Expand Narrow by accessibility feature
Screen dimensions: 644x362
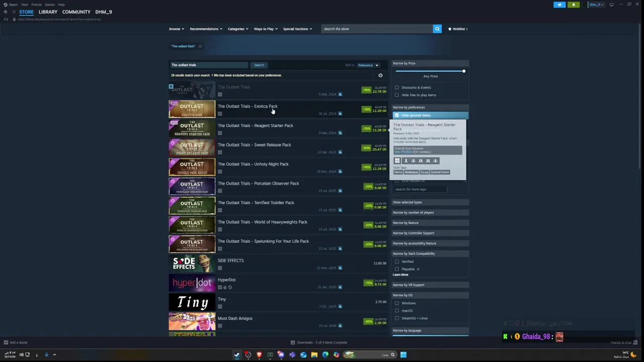click(x=430, y=243)
